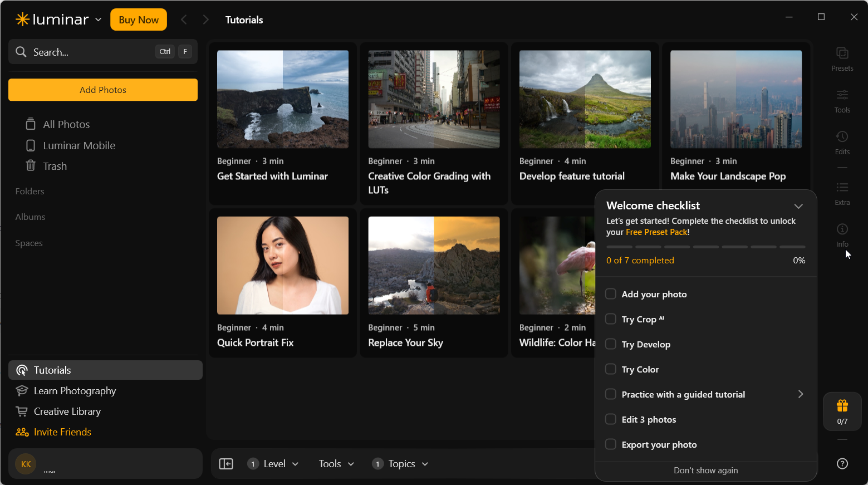Expand Practice with a guided tutorial arrow

pos(801,394)
